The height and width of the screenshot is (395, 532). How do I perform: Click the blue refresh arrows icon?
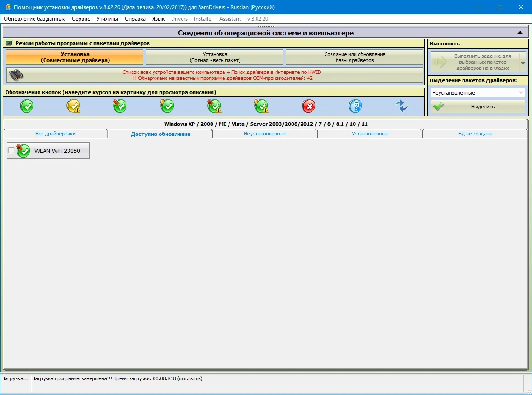coord(402,106)
